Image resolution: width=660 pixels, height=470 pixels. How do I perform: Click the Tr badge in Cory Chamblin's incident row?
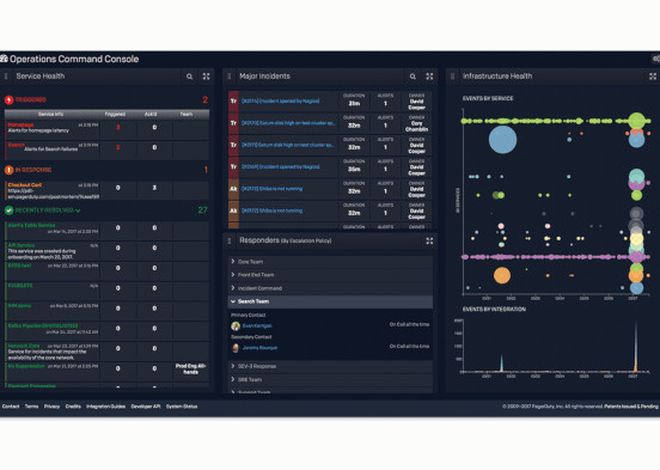234,123
